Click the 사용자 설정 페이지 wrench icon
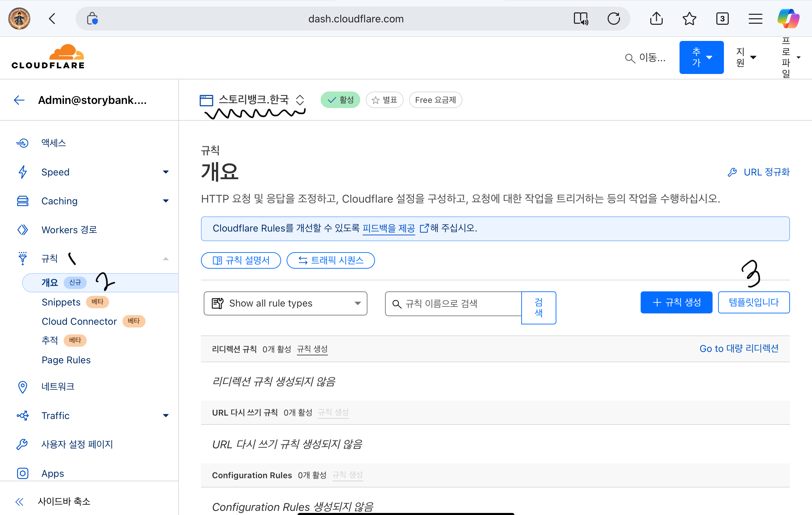The image size is (812, 515). tap(22, 444)
